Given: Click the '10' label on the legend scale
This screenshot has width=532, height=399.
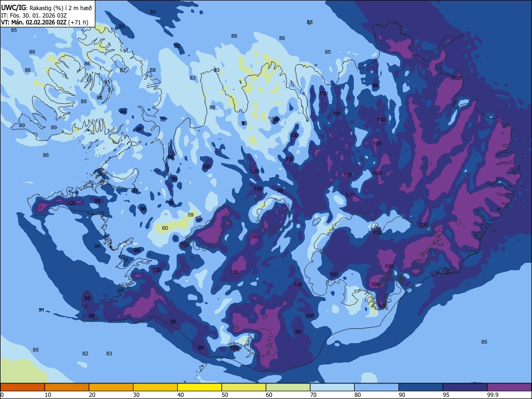Looking at the screenshot, I should click(48, 395).
